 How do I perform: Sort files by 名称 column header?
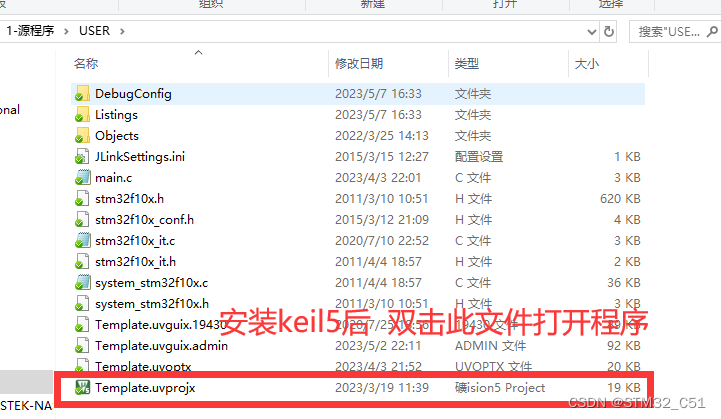coord(86,63)
